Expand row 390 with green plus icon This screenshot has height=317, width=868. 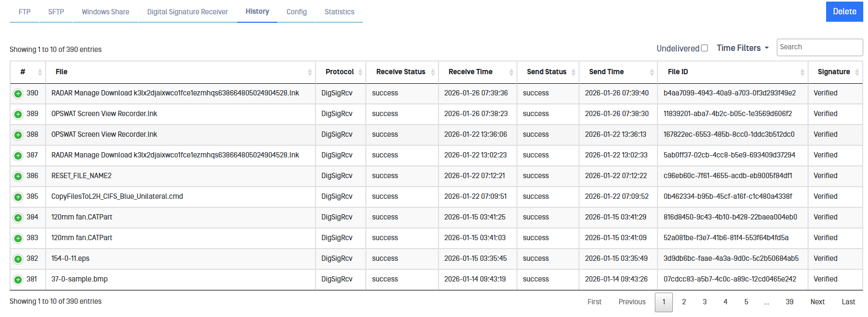point(18,94)
